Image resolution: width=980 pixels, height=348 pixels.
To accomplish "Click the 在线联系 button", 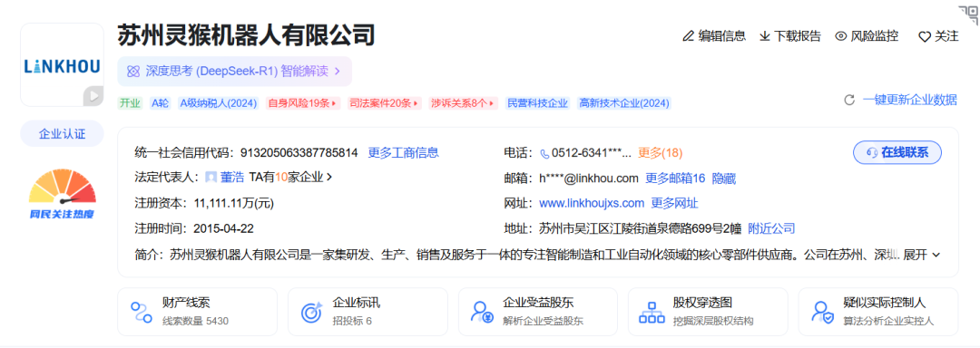I will pyautogui.click(x=897, y=152).
